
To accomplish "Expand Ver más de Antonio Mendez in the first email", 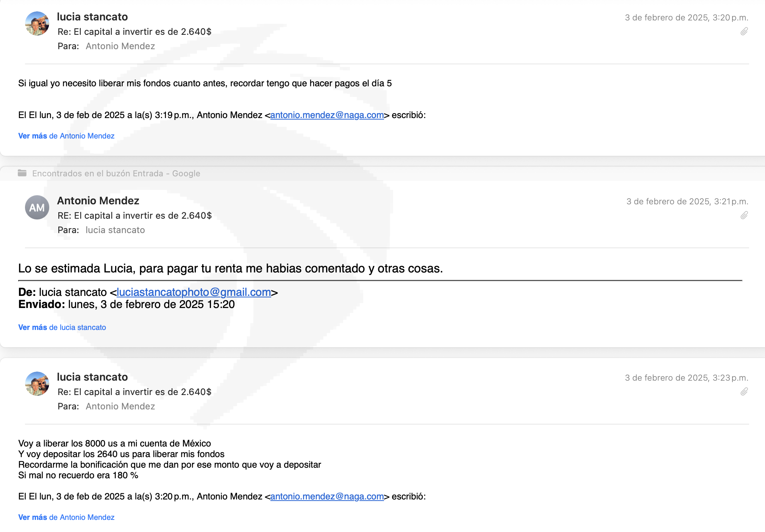I will [x=66, y=136].
